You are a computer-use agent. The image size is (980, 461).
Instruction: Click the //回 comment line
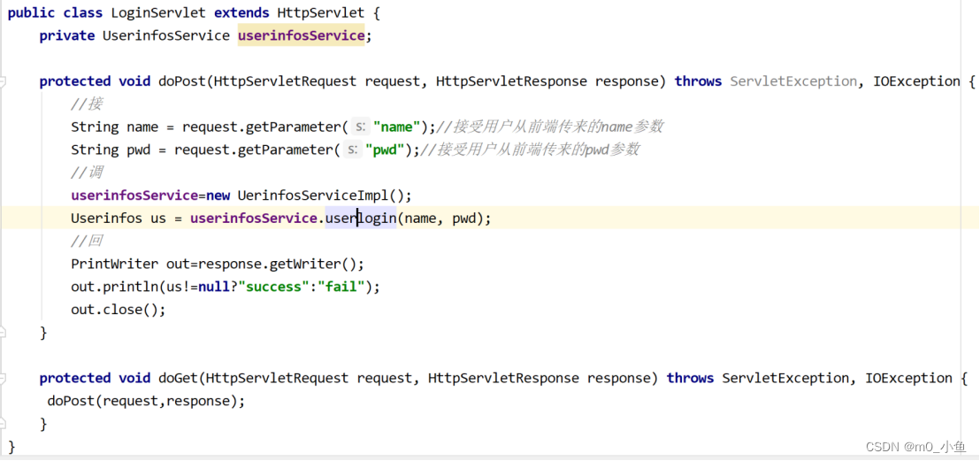(87, 241)
